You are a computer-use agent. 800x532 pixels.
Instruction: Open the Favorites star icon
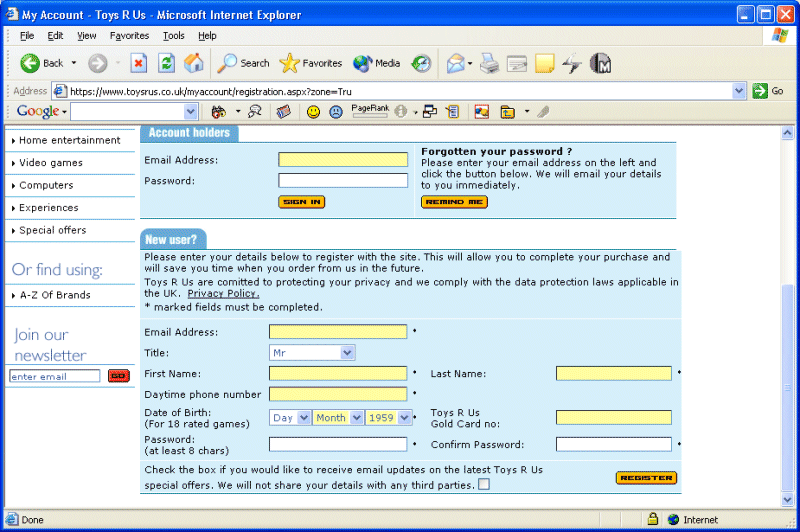(289, 63)
